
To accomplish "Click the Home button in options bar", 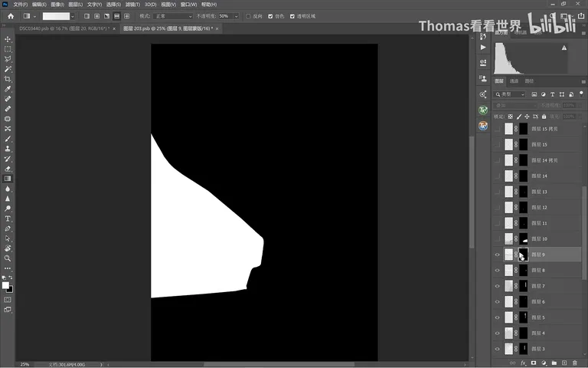I will pyautogui.click(x=11, y=16).
